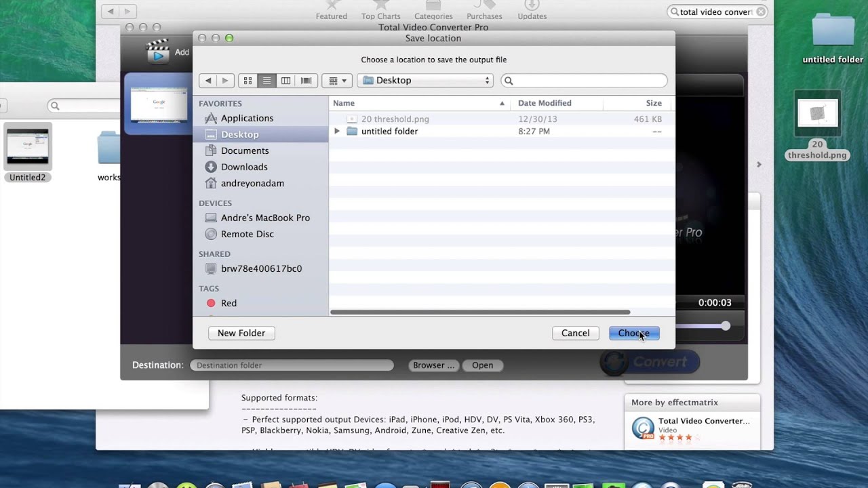The height and width of the screenshot is (488, 868).
Task: Click Browser button next to Destination
Action: pyautogui.click(x=434, y=365)
